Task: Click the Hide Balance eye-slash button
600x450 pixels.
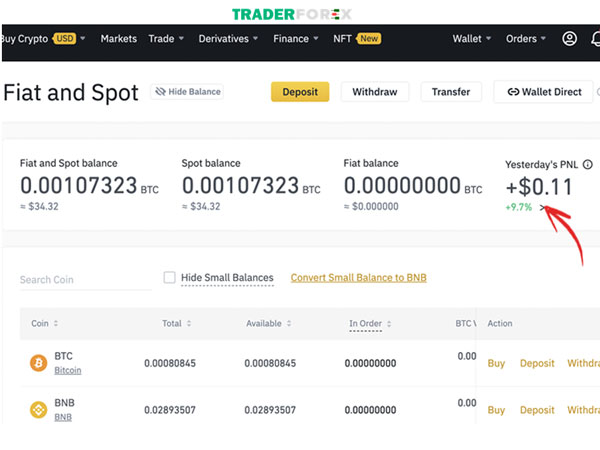Action: click(187, 92)
